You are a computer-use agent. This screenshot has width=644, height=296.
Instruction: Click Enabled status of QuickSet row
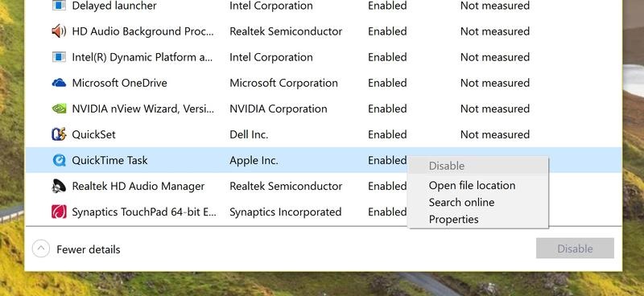(x=387, y=134)
